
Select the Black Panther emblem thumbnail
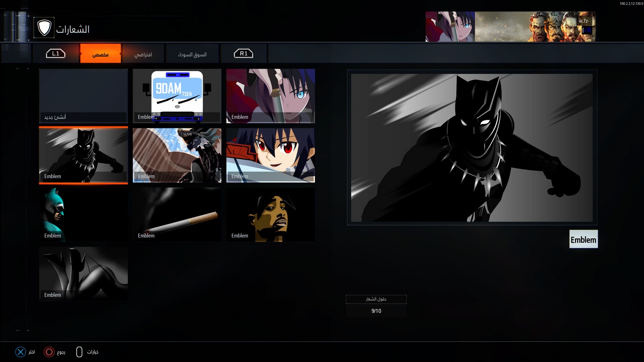tap(83, 155)
